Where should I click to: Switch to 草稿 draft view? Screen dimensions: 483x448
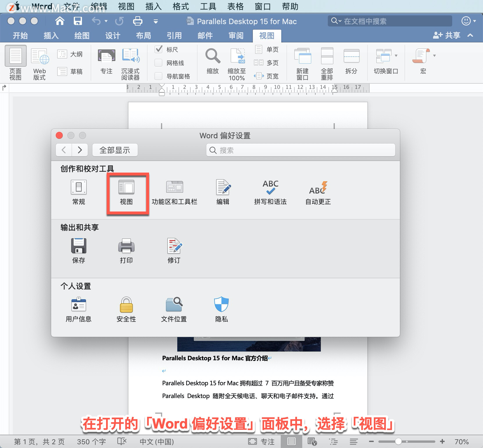click(x=70, y=71)
